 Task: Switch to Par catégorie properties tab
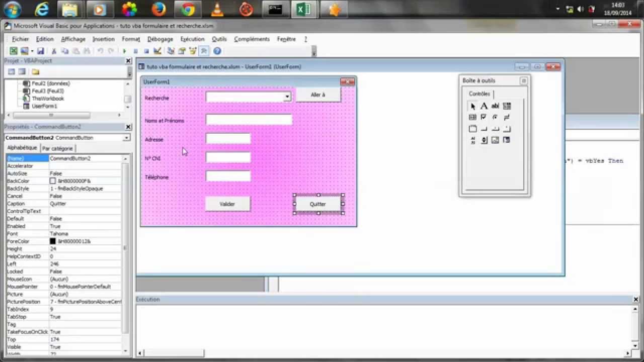pos(57,148)
